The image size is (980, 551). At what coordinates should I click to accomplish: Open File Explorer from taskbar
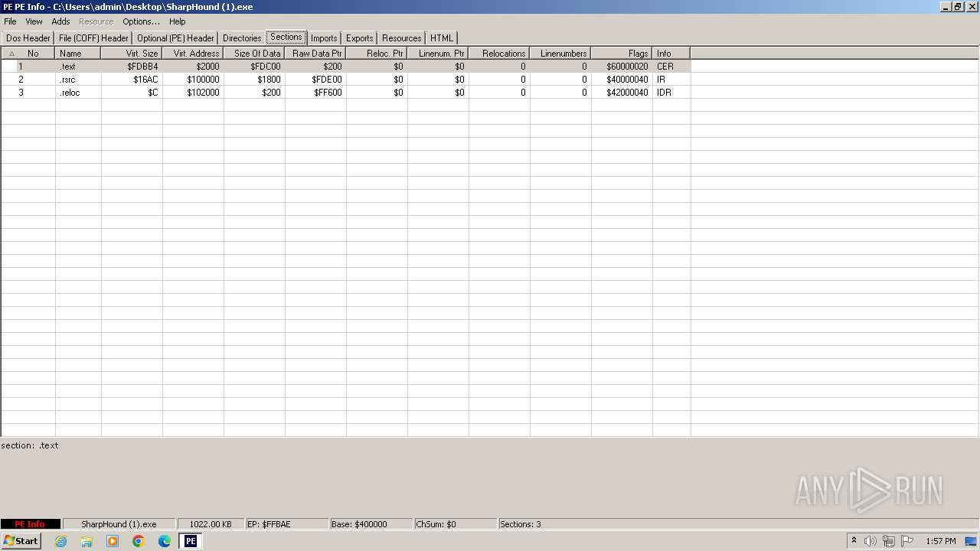tap(87, 541)
